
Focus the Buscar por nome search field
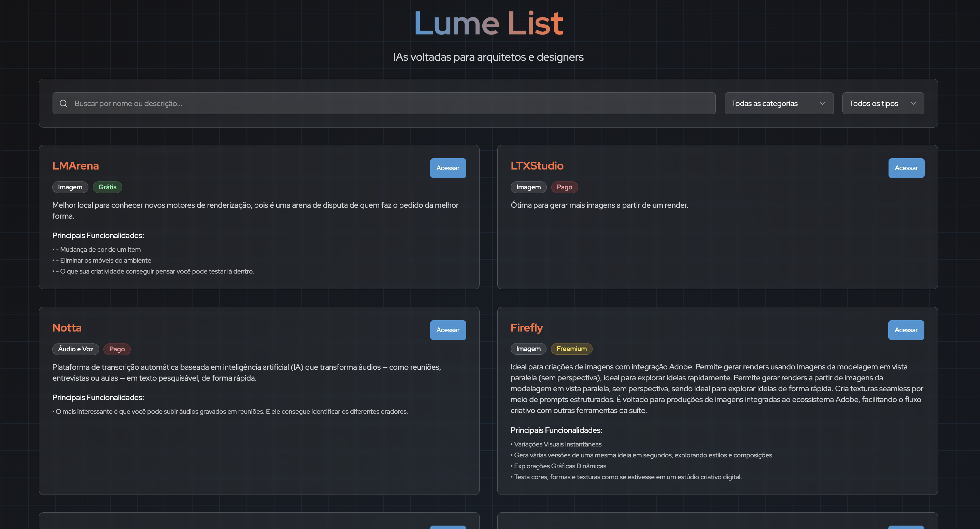(x=384, y=103)
